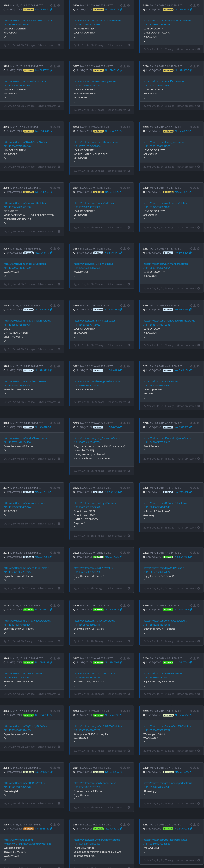This screenshot has height=868, width=204.
Task: Click the download icon on post 3296
Action: (194, 66)
